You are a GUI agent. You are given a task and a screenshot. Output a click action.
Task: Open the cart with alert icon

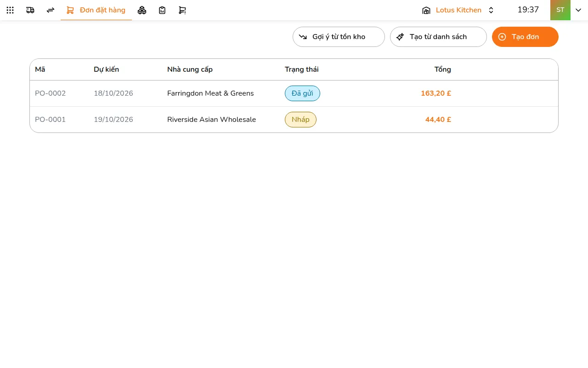coord(182,10)
